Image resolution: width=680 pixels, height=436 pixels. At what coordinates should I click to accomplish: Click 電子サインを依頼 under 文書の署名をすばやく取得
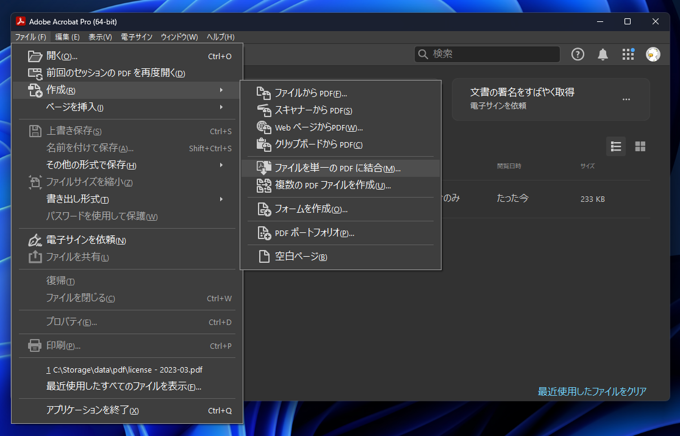pos(498,105)
